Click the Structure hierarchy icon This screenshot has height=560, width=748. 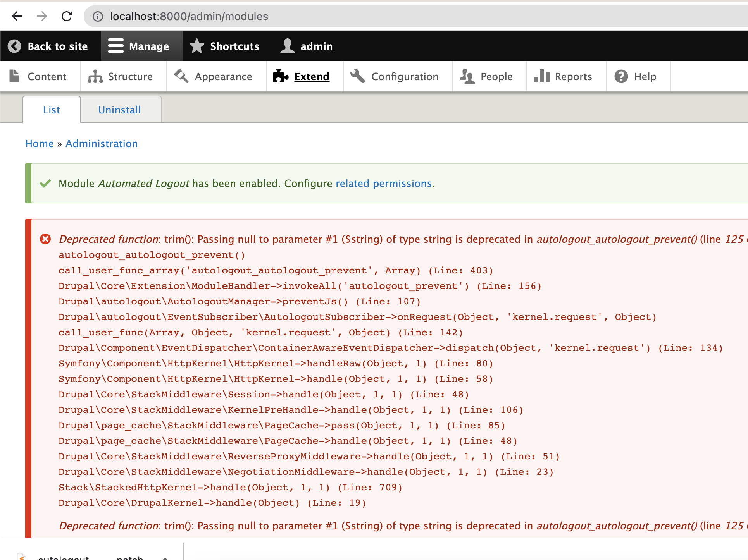click(x=95, y=76)
